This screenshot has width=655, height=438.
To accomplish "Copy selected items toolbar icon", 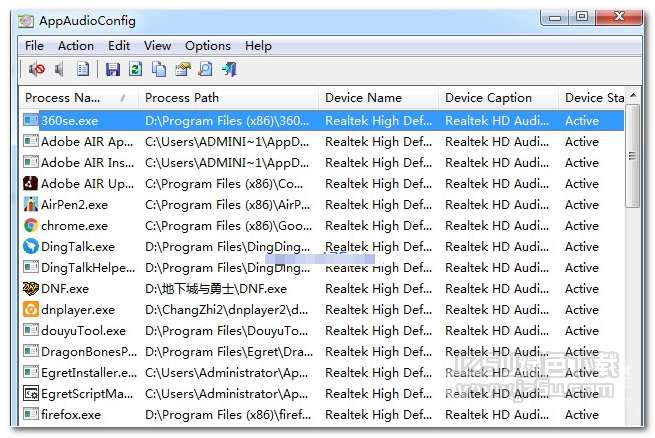I will 159,69.
